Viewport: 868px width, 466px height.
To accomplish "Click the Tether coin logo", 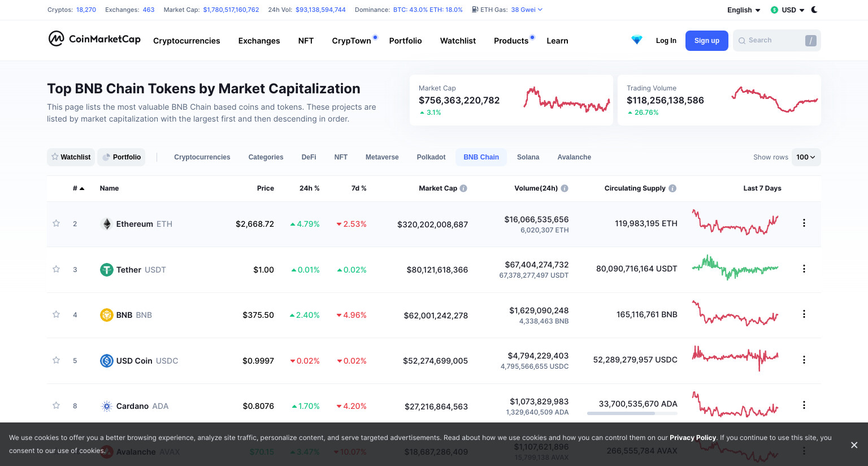I will coord(106,270).
